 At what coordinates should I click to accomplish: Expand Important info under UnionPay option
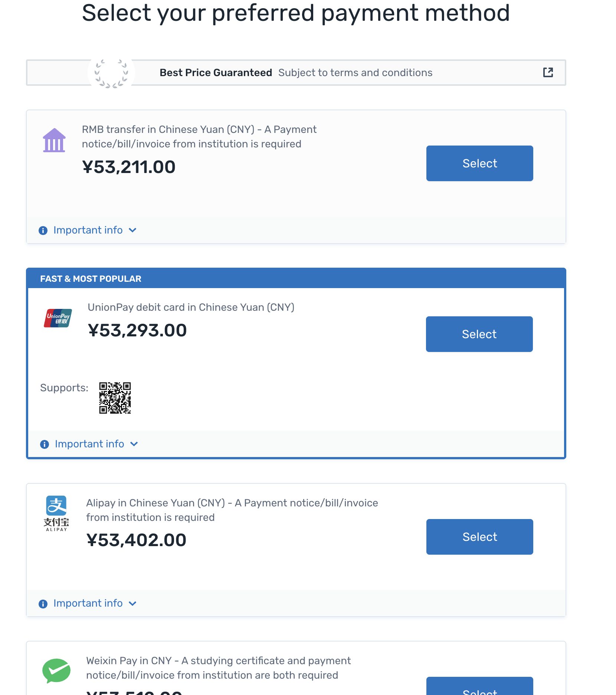(89, 444)
